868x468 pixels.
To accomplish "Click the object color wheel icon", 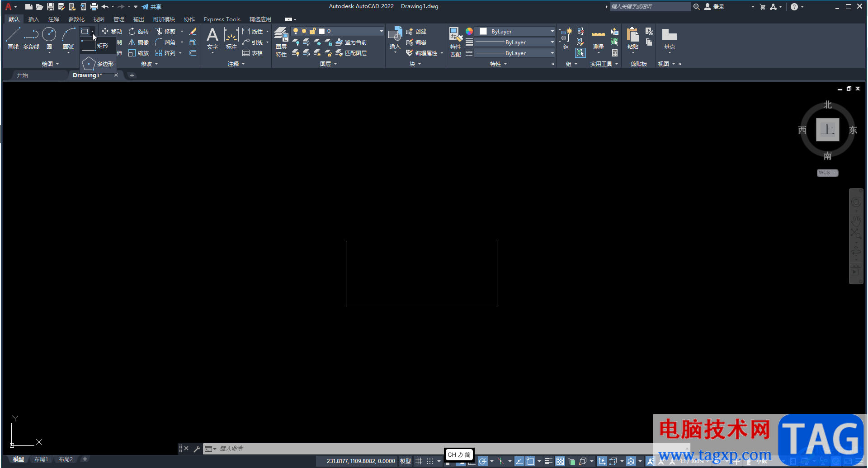I will (469, 31).
